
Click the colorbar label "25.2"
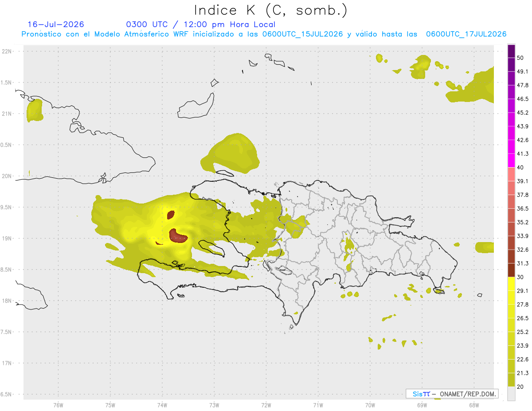[523, 332]
